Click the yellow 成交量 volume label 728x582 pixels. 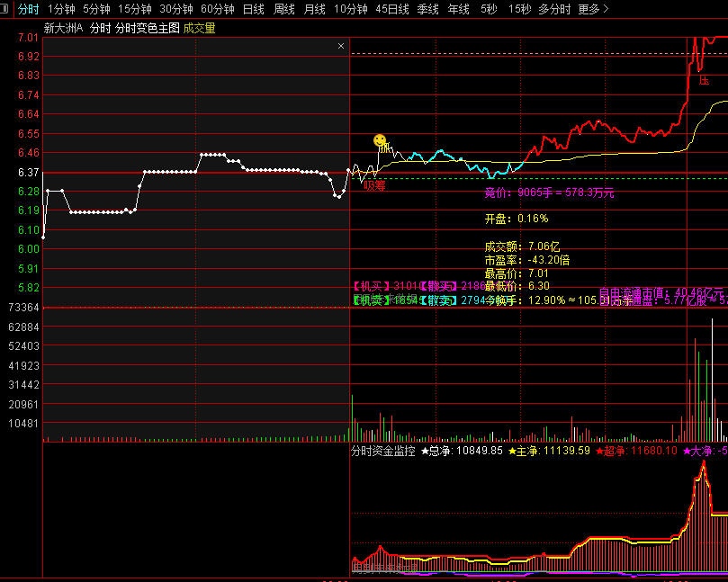(200, 28)
